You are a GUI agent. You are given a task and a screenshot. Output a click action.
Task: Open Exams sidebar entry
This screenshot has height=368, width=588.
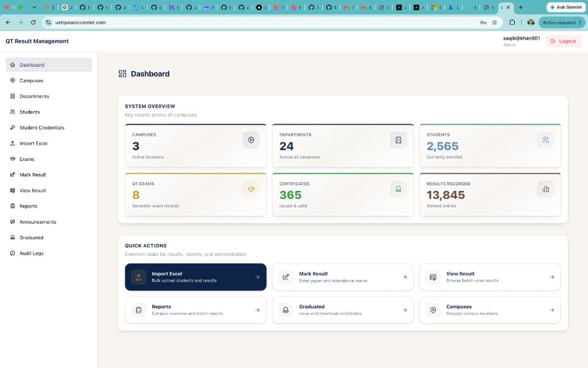(x=49, y=159)
